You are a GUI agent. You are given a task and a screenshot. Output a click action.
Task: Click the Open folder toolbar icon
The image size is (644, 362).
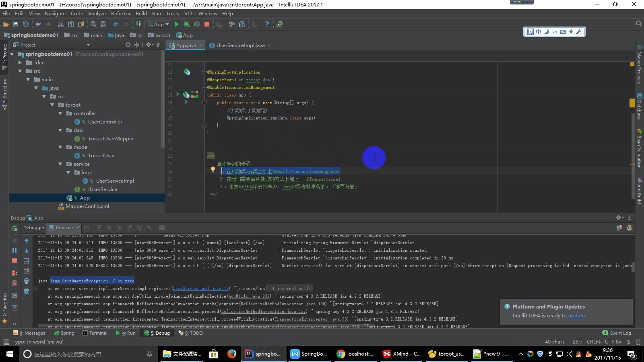click(x=6, y=25)
